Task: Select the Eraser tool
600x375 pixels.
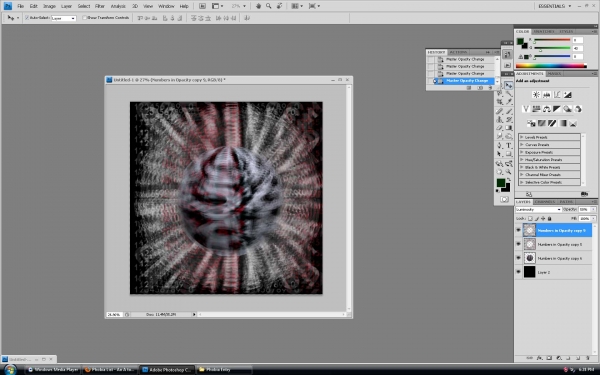Action: point(499,128)
